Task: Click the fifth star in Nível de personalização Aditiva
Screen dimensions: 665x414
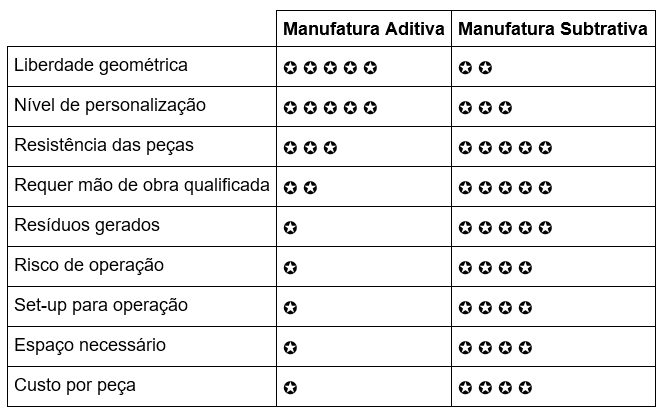Action: point(370,108)
